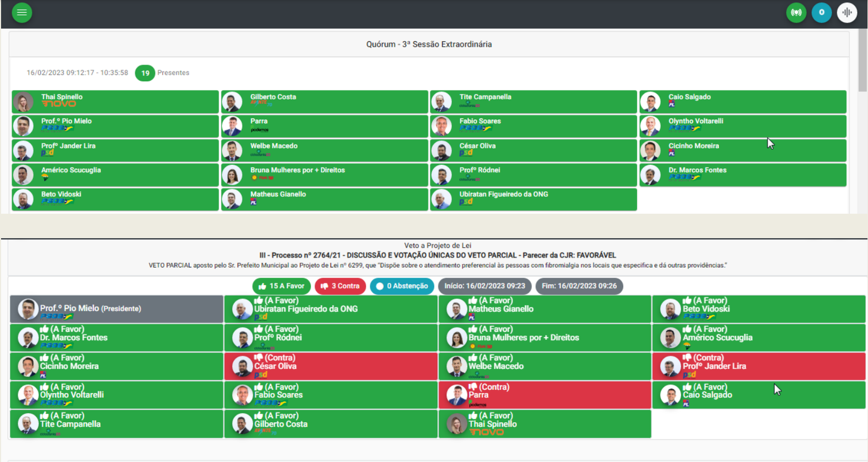Screen dimensions: 868x462
Task: Click the 0 Abstenção badge
Action: coord(401,286)
